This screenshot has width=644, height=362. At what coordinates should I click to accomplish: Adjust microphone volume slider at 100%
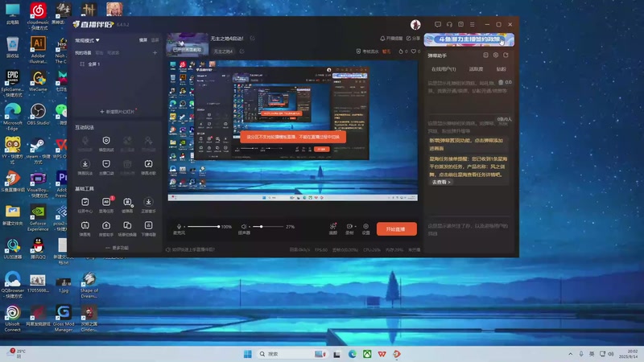click(204, 227)
